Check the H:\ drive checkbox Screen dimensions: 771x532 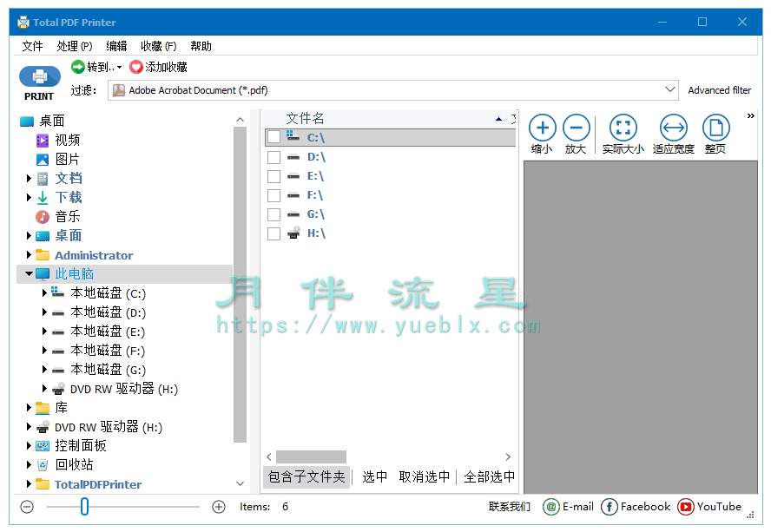273,234
